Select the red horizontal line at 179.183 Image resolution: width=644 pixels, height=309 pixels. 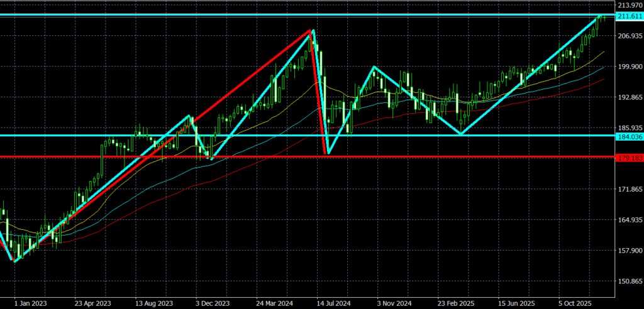(x=377, y=157)
